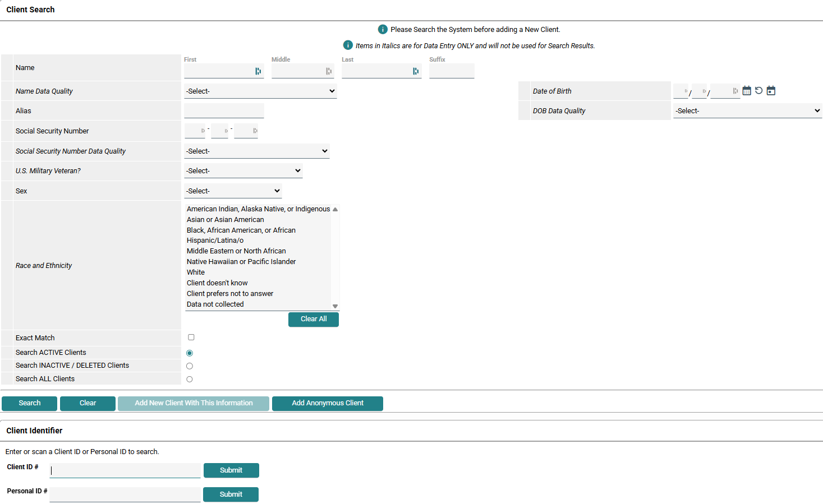
Task: Focus the Client ID # input field
Action: click(x=125, y=470)
